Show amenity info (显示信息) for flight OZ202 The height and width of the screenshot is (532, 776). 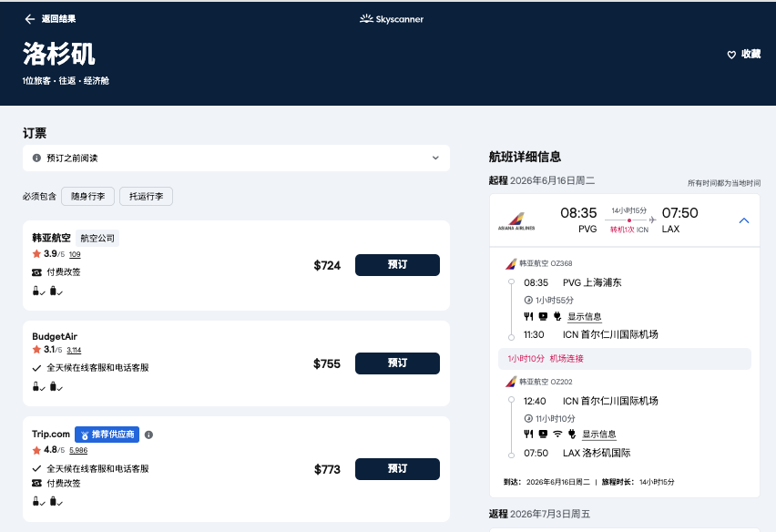point(599,435)
